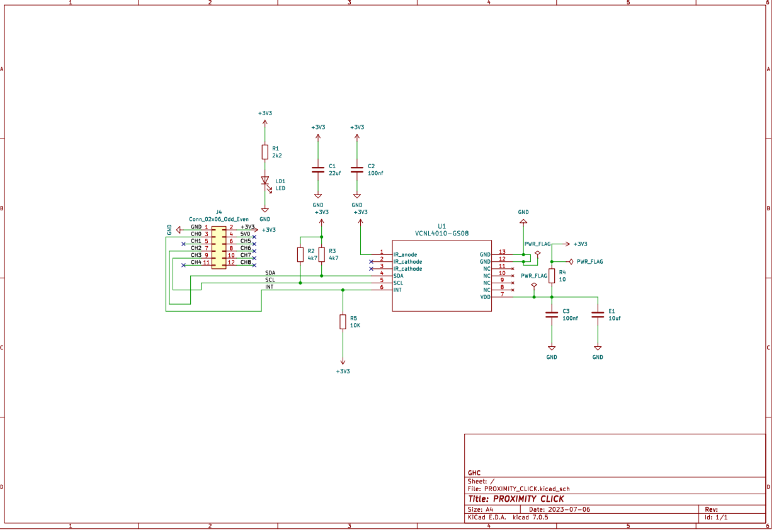Image resolution: width=774 pixels, height=532 pixels.
Task: Click the C2 100nf capacitor symbol
Action: point(357,170)
